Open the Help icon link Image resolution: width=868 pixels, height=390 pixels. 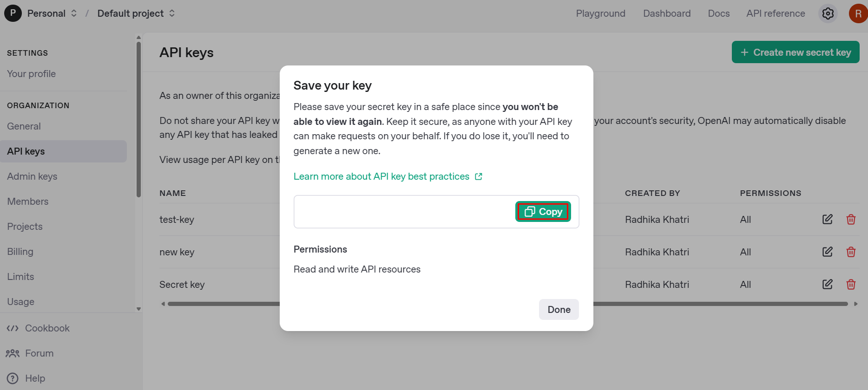click(13, 378)
